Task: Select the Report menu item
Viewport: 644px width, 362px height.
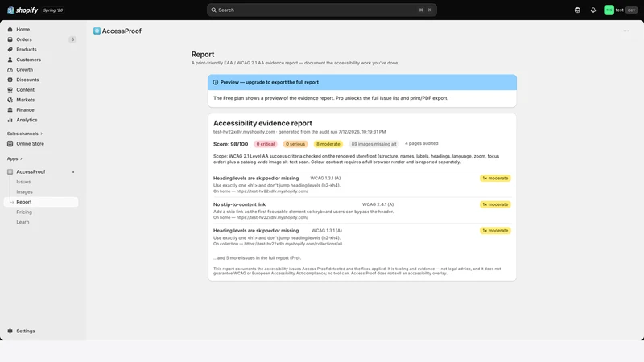Action: 41,202
